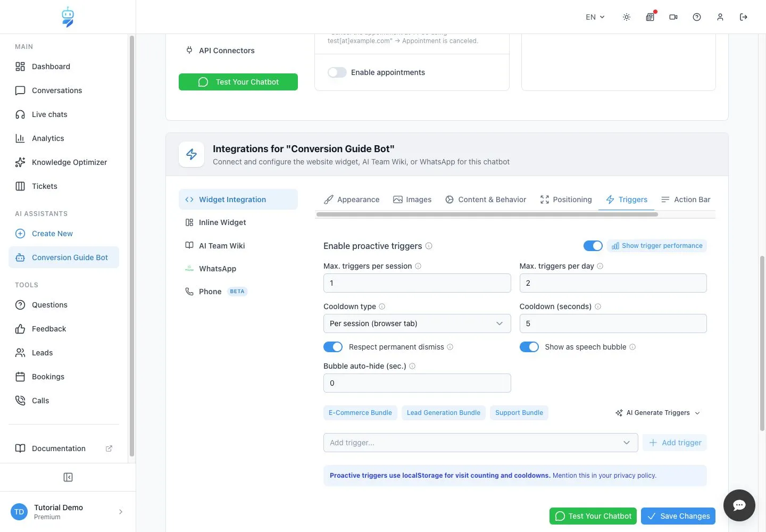Open Documentation external link icon

pyautogui.click(x=109, y=448)
